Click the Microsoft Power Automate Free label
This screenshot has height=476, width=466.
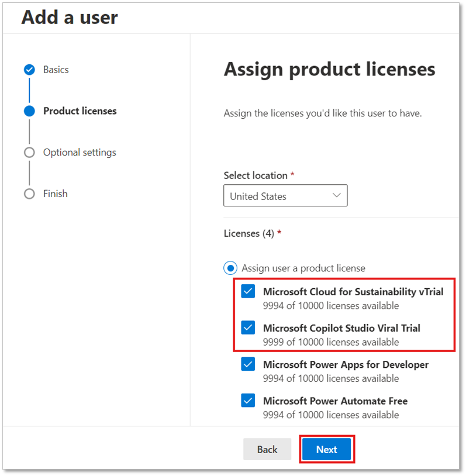coord(335,401)
